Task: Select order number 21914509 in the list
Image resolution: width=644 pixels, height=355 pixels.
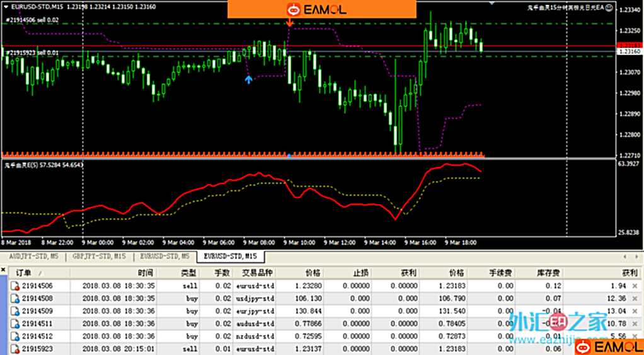Action: coord(37,311)
